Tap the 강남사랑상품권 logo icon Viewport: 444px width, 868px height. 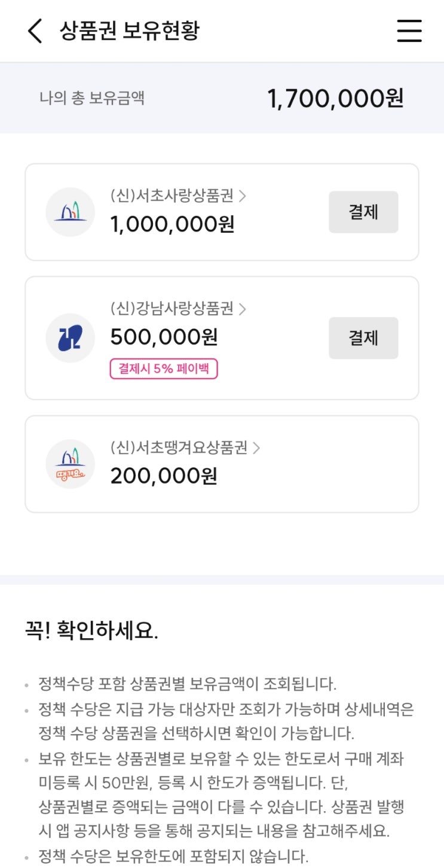pyautogui.click(x=71, y=338)
